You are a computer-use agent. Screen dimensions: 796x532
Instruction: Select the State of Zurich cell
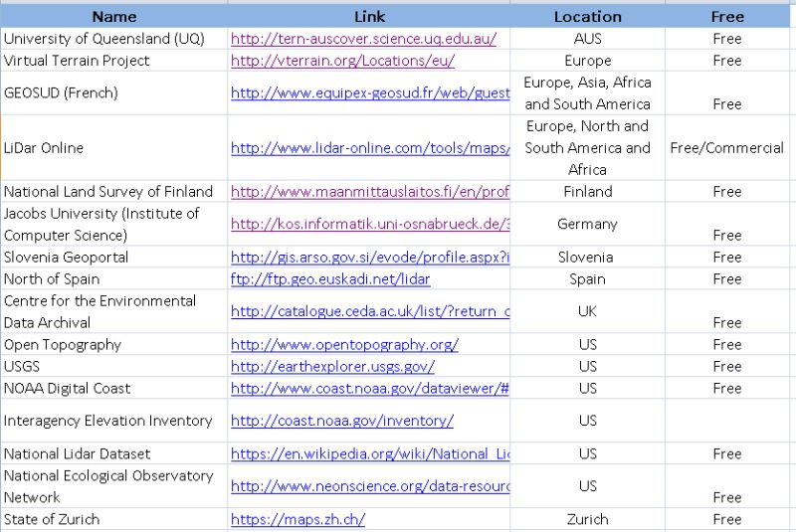114,519
